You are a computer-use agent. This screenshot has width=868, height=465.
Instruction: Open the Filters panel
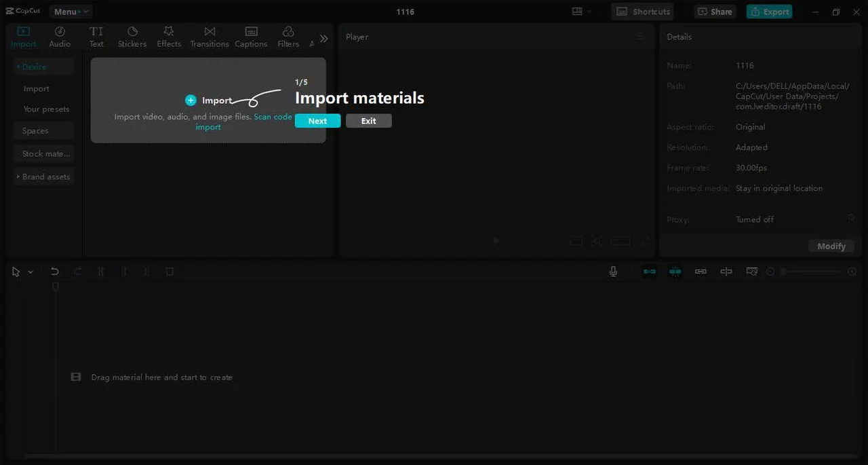click(288, 37)
